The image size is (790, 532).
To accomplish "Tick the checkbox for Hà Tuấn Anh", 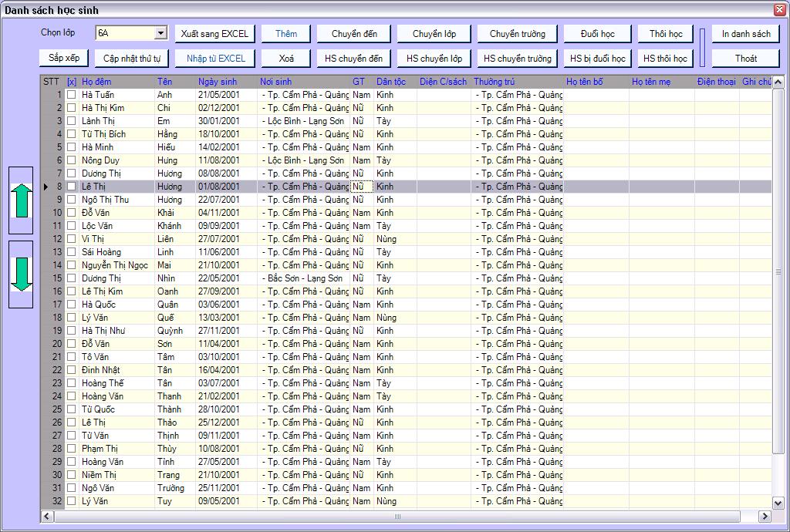I will pyautogui.click(x=72, y=95).
